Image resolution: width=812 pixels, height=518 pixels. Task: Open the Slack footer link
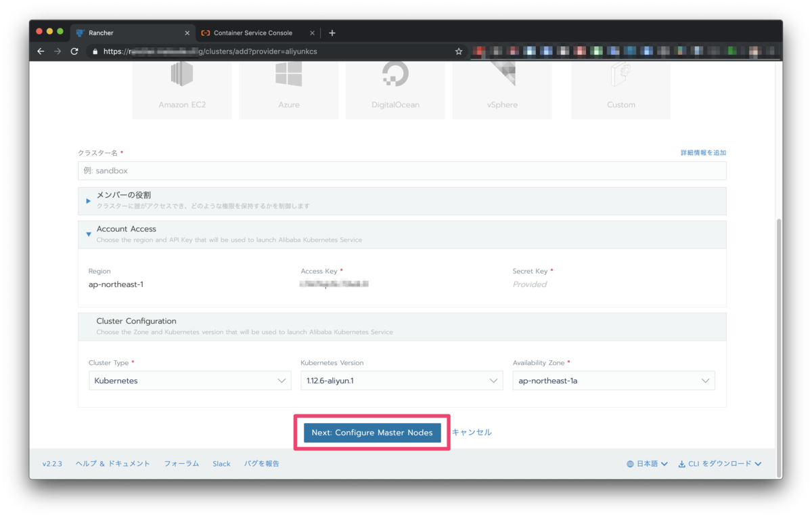coord(221,464)
